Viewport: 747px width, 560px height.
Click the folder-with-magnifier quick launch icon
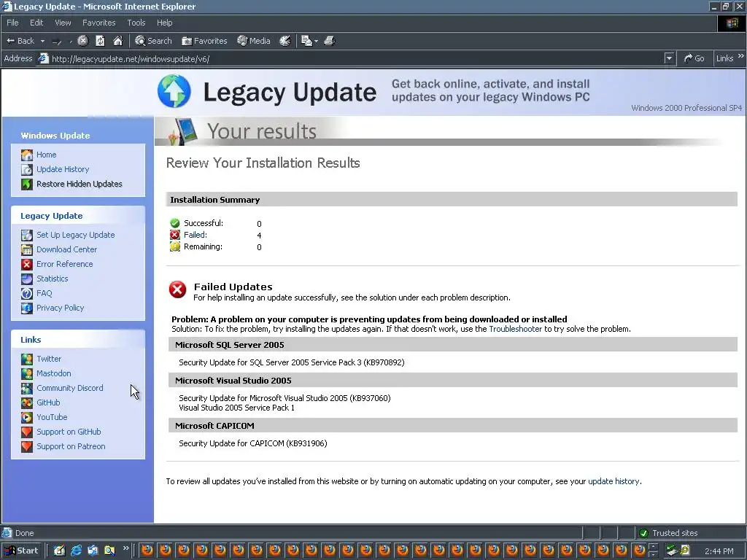(109, 551)
